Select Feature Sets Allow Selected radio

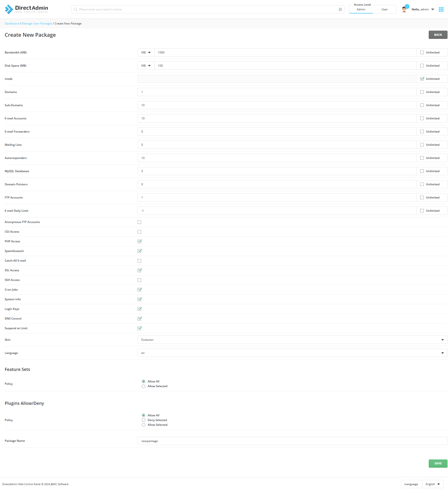click(x=143, y=386)
